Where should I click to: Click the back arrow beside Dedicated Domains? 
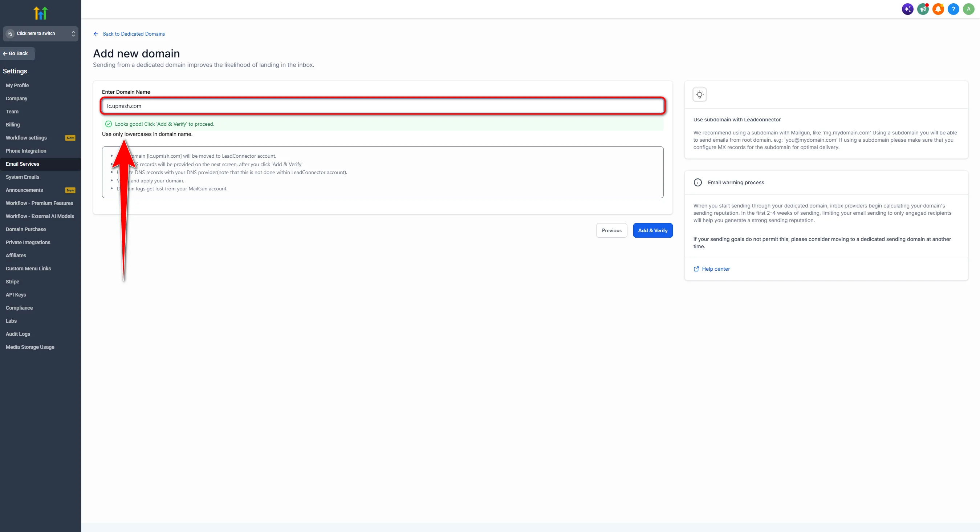point(96,34)
